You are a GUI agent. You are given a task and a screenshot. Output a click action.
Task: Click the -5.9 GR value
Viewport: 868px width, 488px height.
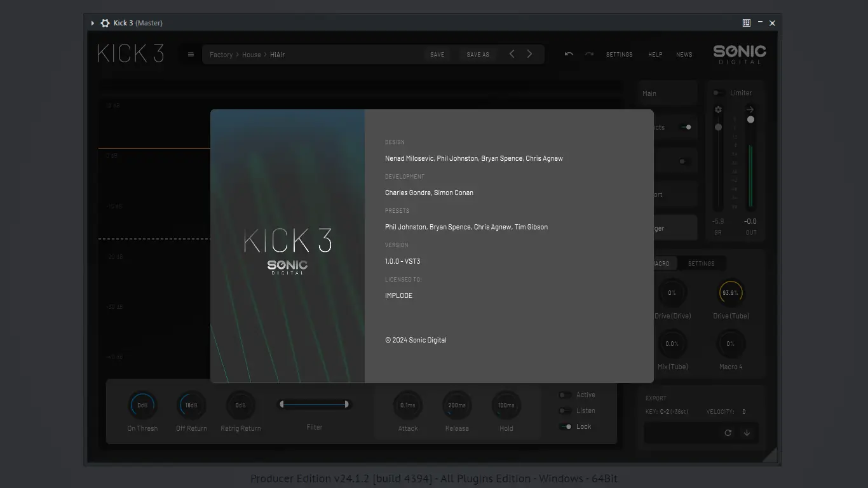[x=718, y=221]
